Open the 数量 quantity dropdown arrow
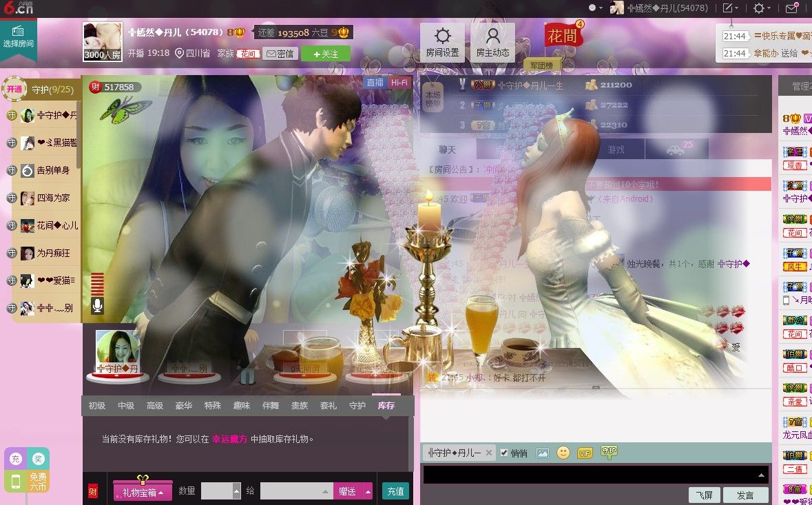 [x=237, y=491]
